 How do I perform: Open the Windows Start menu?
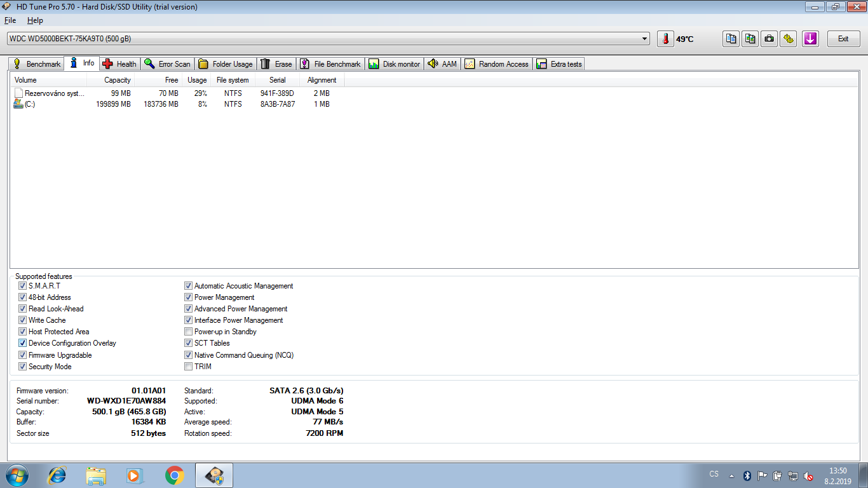click(17, 475)
